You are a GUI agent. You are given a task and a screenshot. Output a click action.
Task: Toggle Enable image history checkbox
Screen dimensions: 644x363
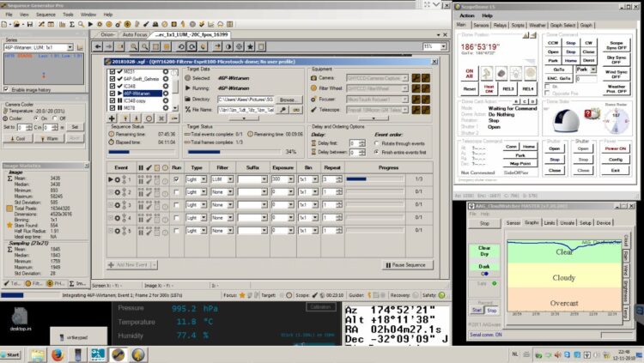[6, 89]
